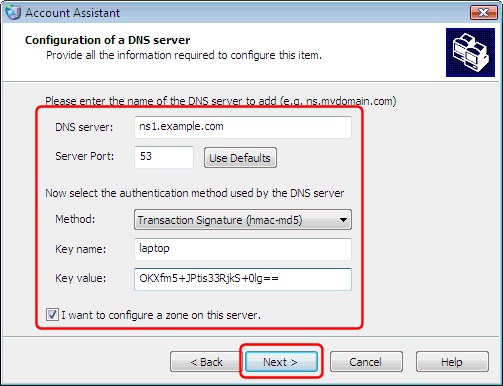This screenshot has width=503, height=386.
Task: Click the Account Assistant shield icon
Action: click(x=13, y=12)
